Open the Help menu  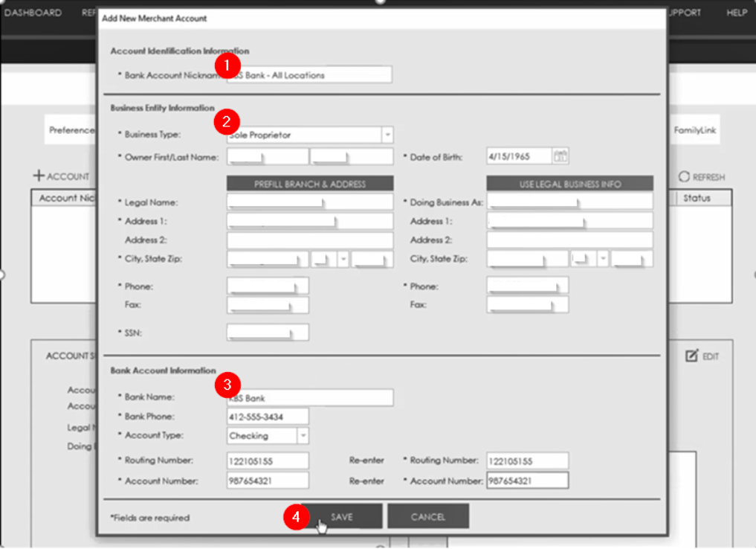click(736, 13)
